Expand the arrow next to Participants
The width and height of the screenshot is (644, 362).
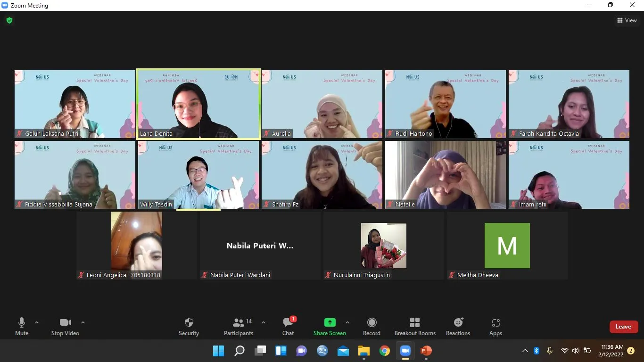264,323
